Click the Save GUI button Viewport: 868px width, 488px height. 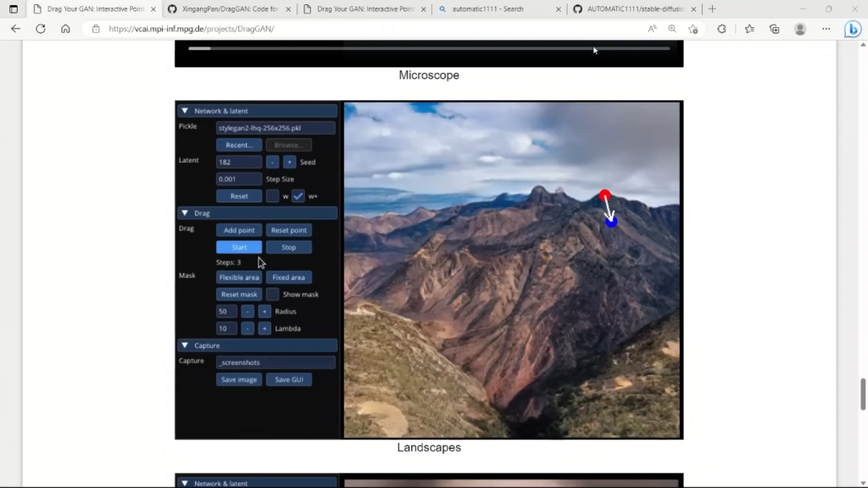pos(288,380)
